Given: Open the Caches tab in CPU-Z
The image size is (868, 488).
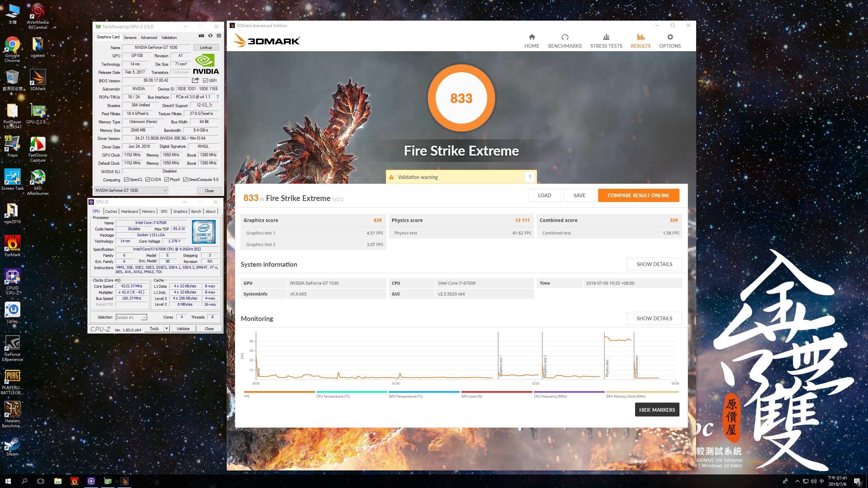Looking at the screenshot, I should 111,211.
